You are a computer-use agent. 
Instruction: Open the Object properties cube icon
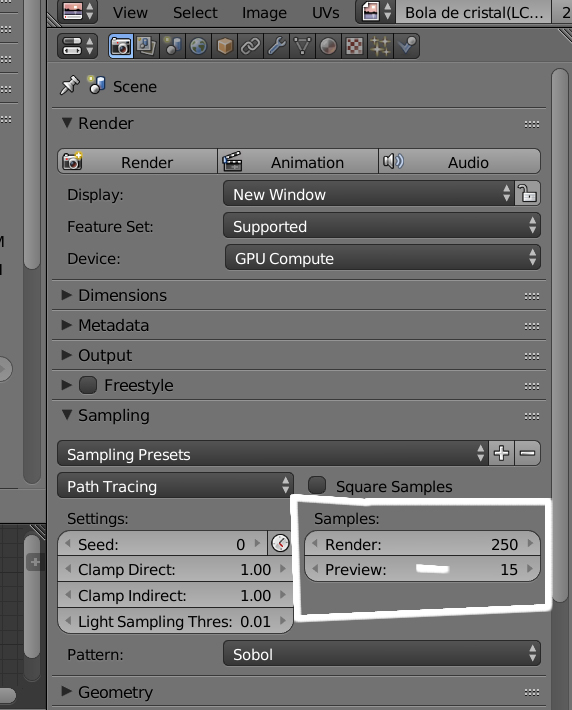pos(225,46)
